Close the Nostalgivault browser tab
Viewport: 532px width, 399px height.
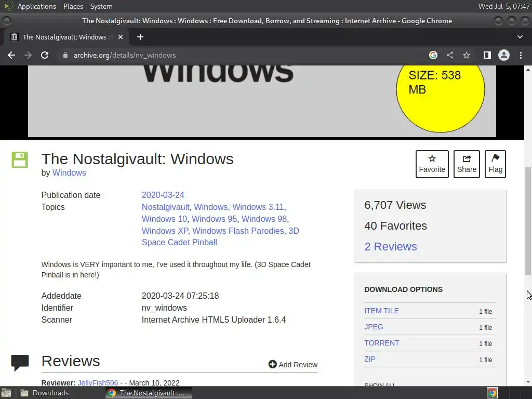[121, 37]
